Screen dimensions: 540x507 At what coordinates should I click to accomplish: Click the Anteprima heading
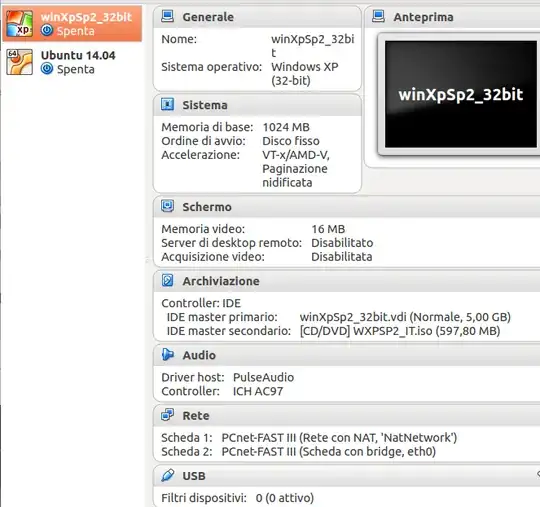click(x=423, y=17)
